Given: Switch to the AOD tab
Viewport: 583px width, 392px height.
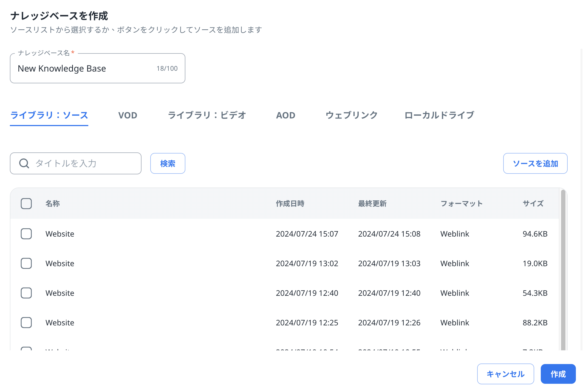Looking at the screenshot, I should (x=285, y=115).
